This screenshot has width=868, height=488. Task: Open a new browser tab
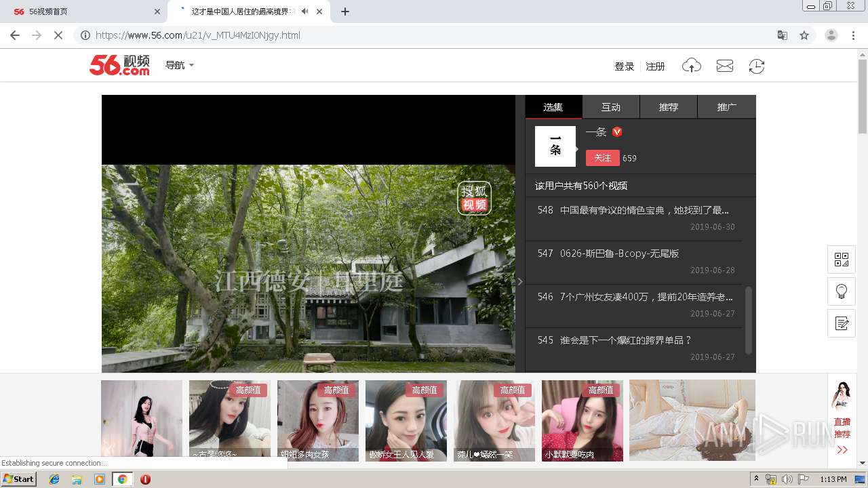click(345, 12)
